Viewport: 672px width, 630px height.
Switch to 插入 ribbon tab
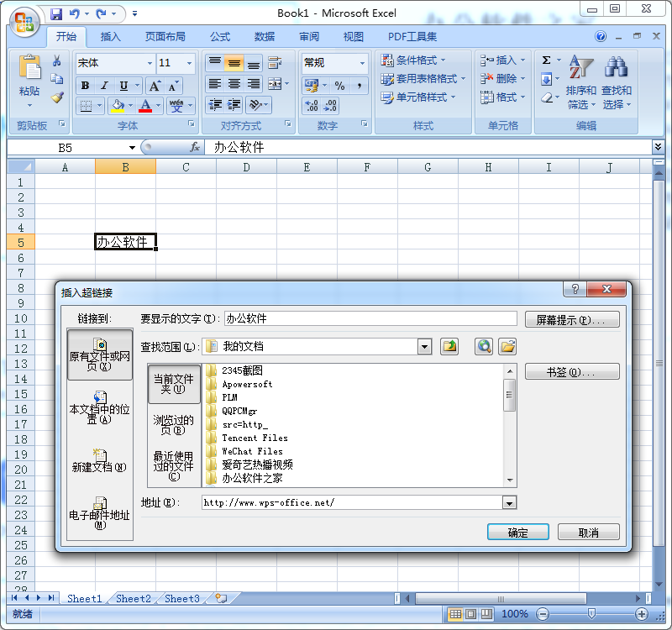click(110, 37)
